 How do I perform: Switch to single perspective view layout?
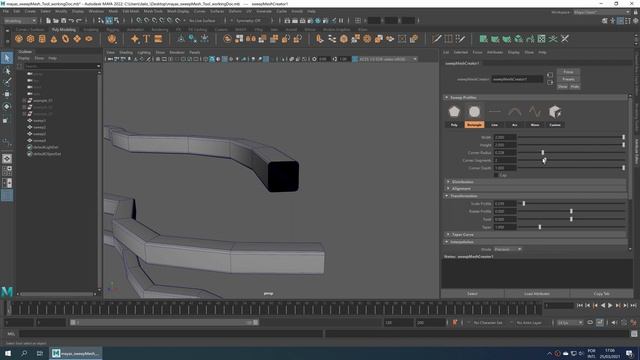7,158
